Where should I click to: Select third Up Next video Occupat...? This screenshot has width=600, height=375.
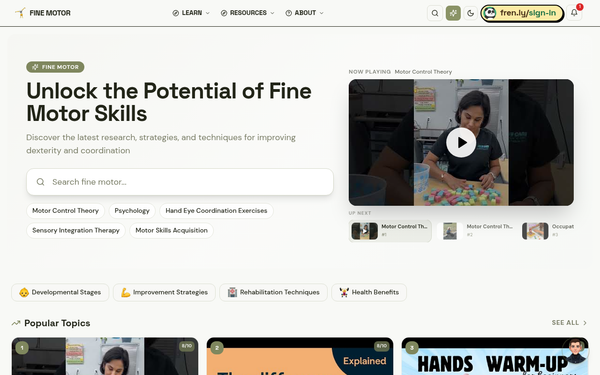pos(548,231)
